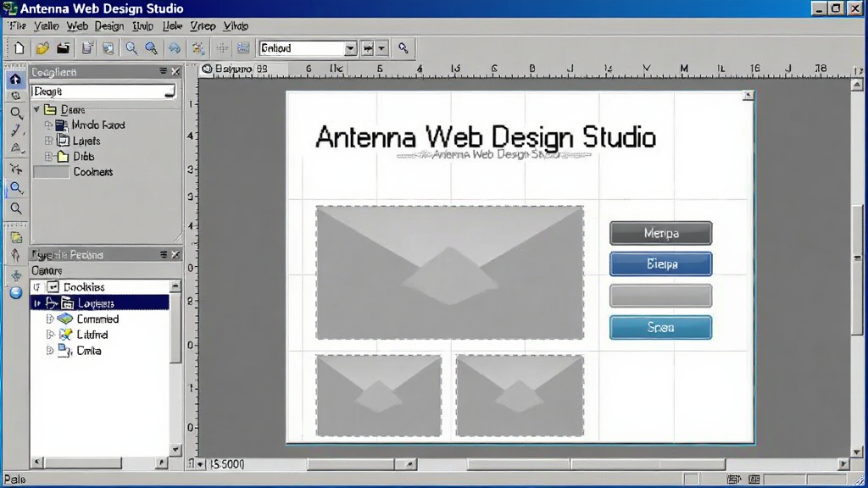
Task: Click the blue curved arrow undo icon
Action: (175, 48)
